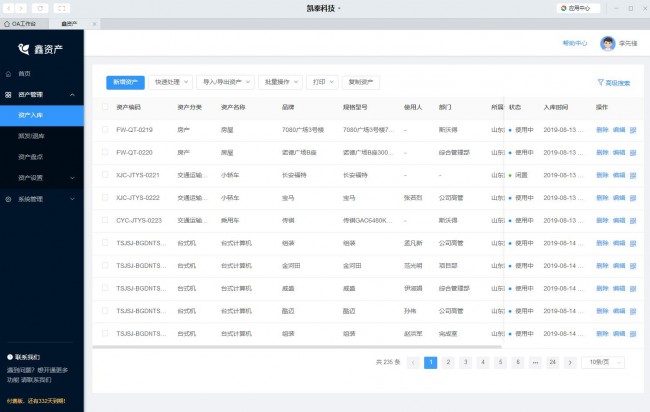Tick the checkbox for asset FW-QT-0220
Image resolution: width=650 pixels, height=412 pixels.
[106, 152]
